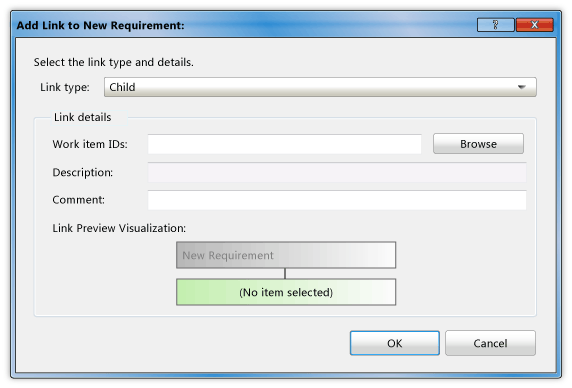Click the 'Work item IDs:' label

pyautogui.click(x=90, y=144)
